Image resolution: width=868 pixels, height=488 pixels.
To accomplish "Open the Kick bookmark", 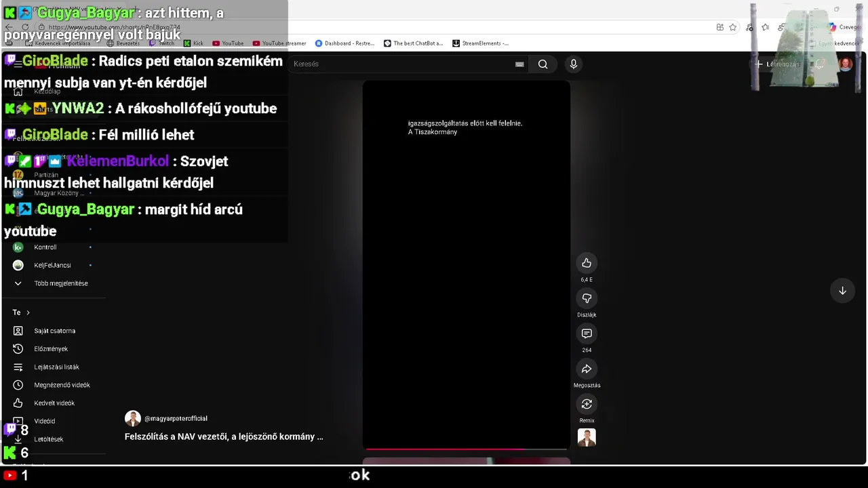I will point(193,43).
